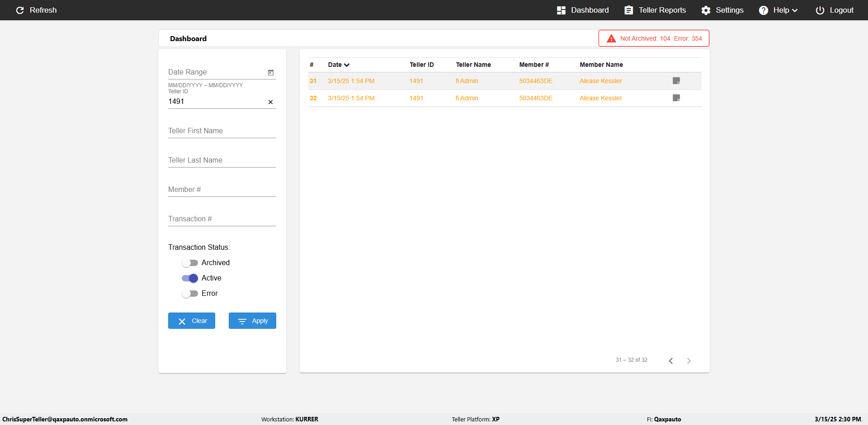Enable the Error status toggle
Screen dimensions: 868x425
190,294
